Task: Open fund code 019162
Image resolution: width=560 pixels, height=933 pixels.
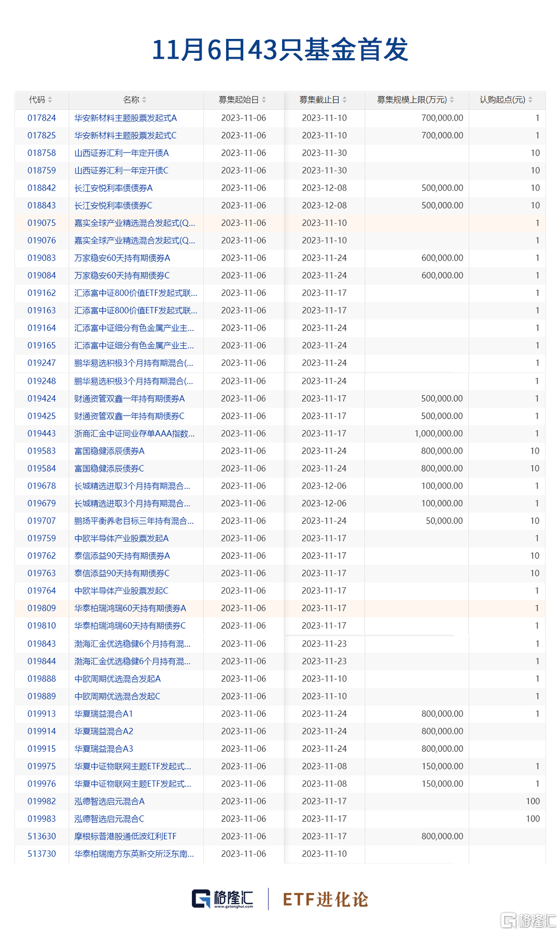Action: (41, 293)
